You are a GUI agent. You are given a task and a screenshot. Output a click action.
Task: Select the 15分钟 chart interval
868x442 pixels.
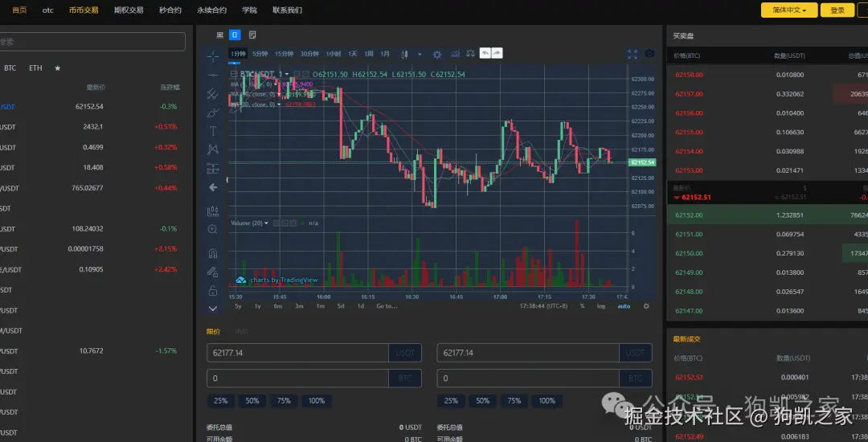pyautogui.click(x=284, y=54)
